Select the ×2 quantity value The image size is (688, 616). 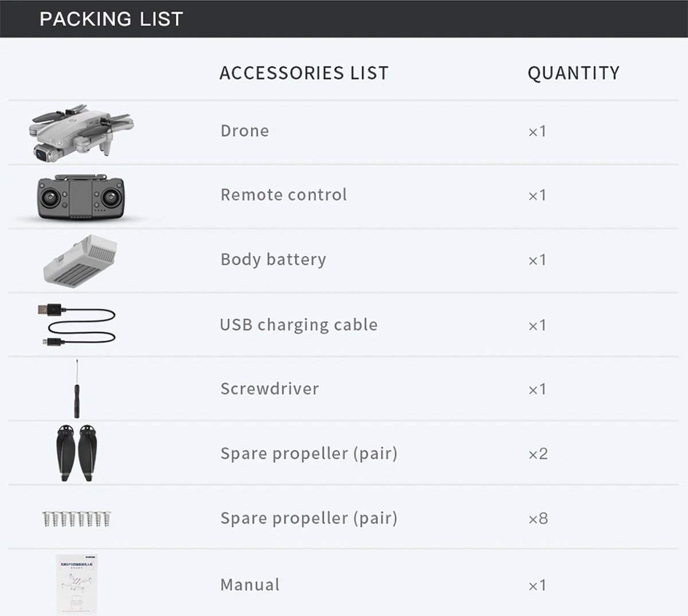(538, 454)
